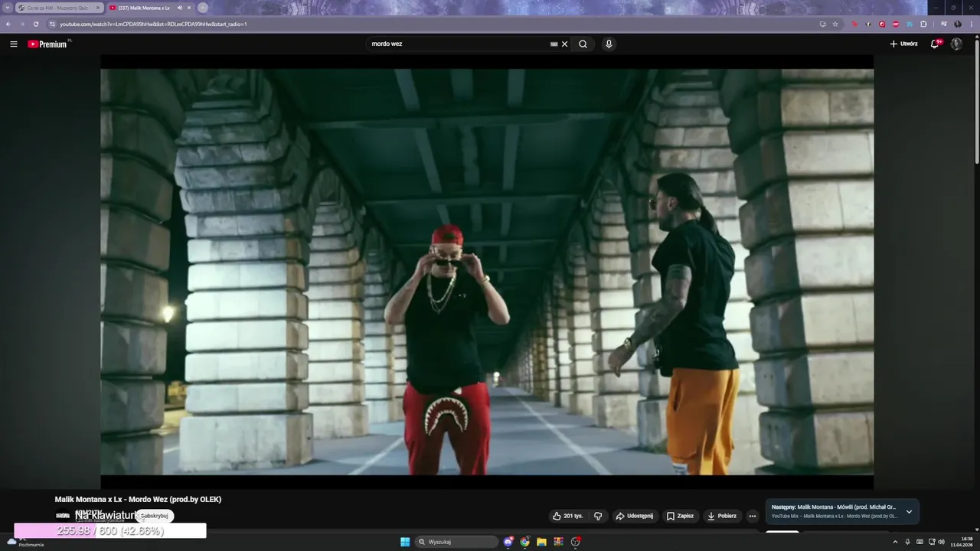Mute the YouTube tab via speaker icon

coord(180,8)
